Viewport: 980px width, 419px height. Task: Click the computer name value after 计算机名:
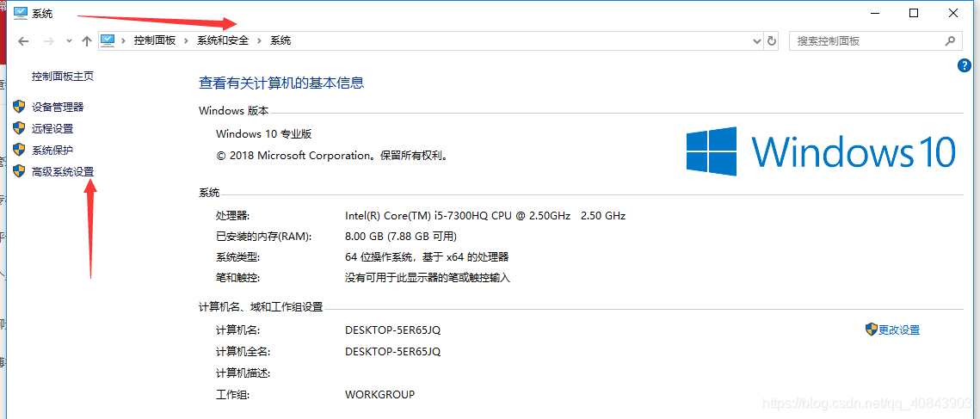coord(392,330)
